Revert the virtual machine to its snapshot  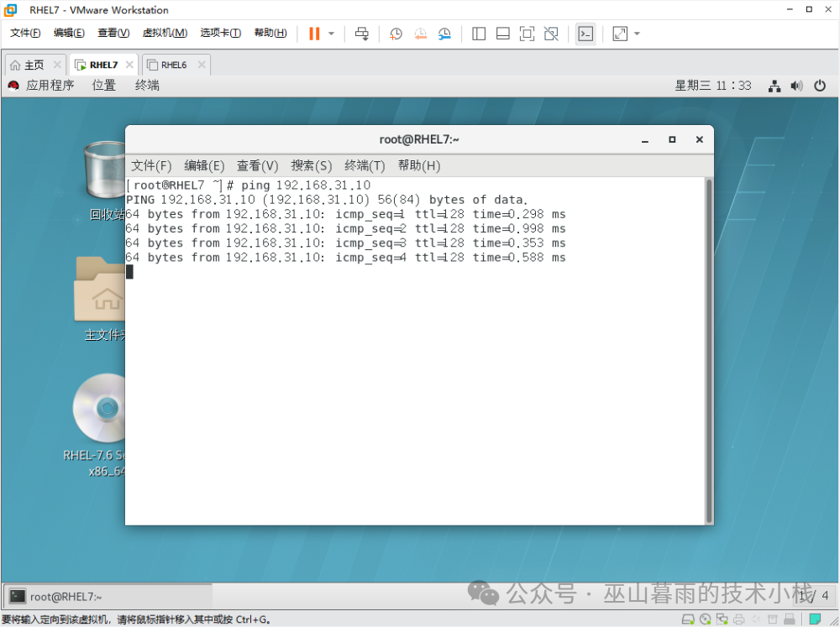coord(420,34)
